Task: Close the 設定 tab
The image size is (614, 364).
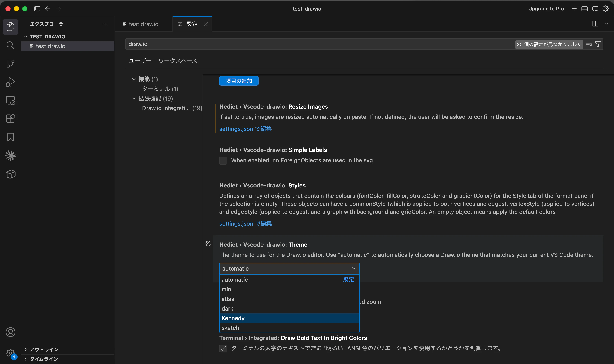Action: (205, 24)
